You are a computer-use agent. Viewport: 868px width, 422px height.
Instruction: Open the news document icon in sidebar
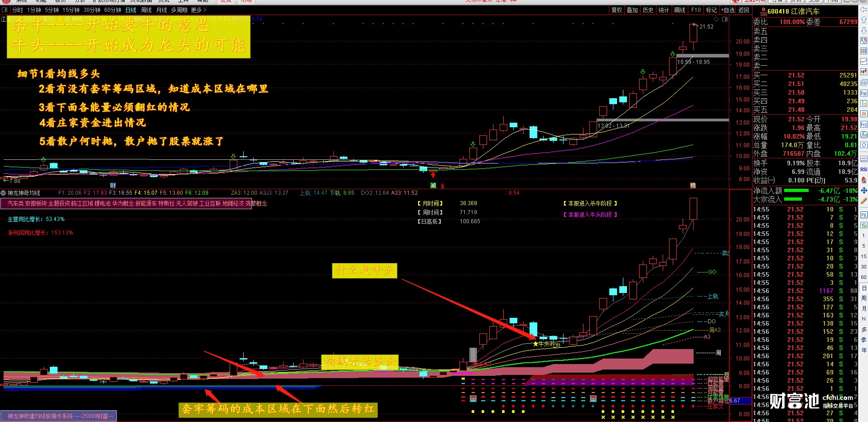(864, 82)
